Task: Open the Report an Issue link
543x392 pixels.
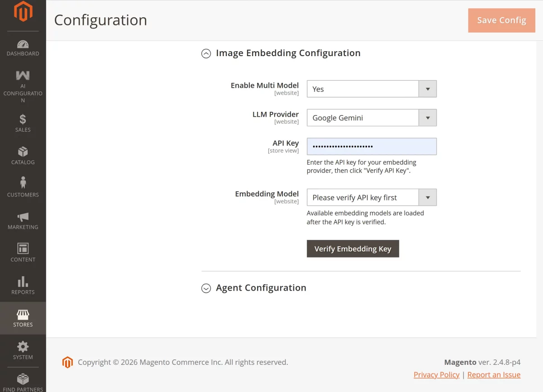Action: 494,374
